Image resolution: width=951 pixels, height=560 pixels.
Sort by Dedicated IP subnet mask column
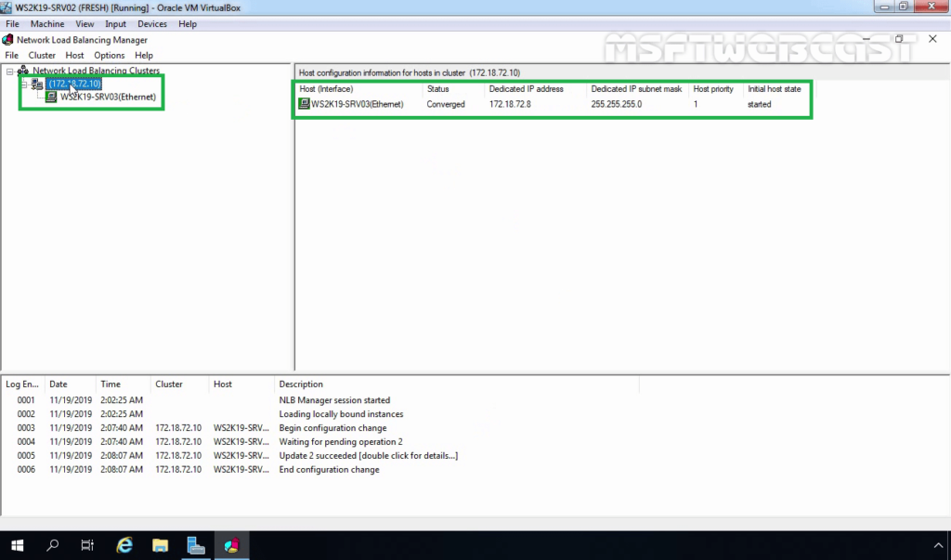(637, 89)
